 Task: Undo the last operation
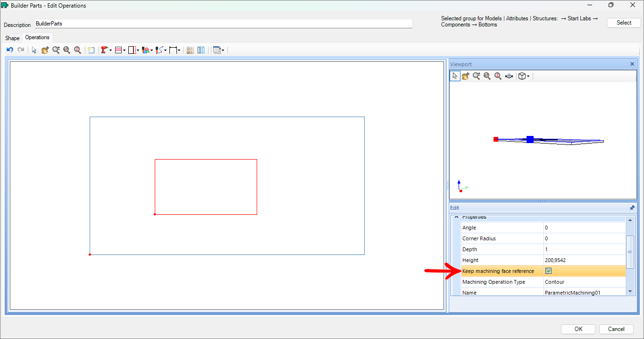click(x=9, y=50)
